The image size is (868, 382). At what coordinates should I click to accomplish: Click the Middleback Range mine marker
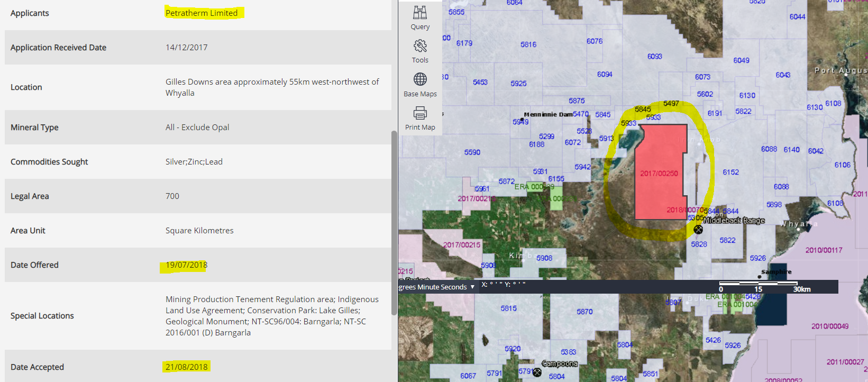point(698,229)
